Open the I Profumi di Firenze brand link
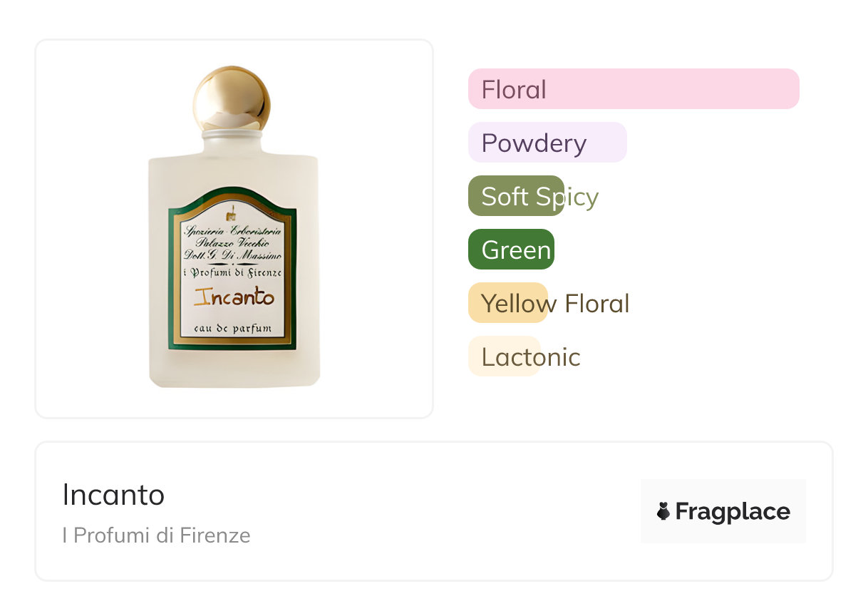This screenshot has width=868, height=616. (156, 535)
